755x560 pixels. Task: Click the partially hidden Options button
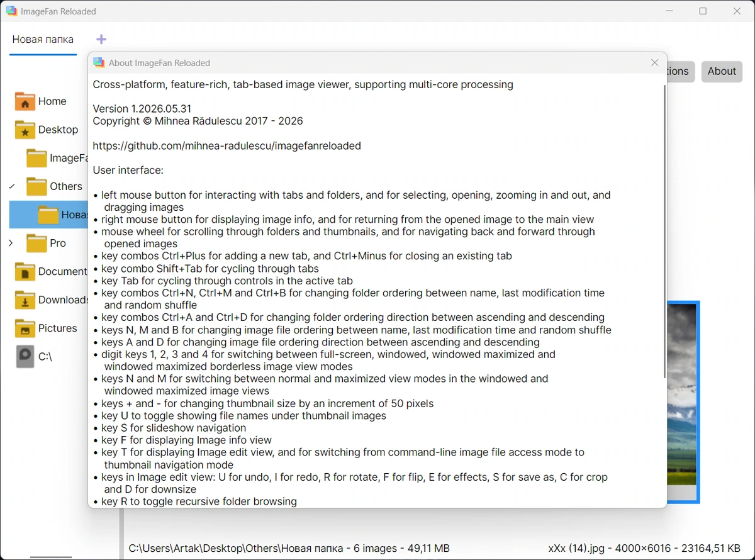(x=681, y=71)
